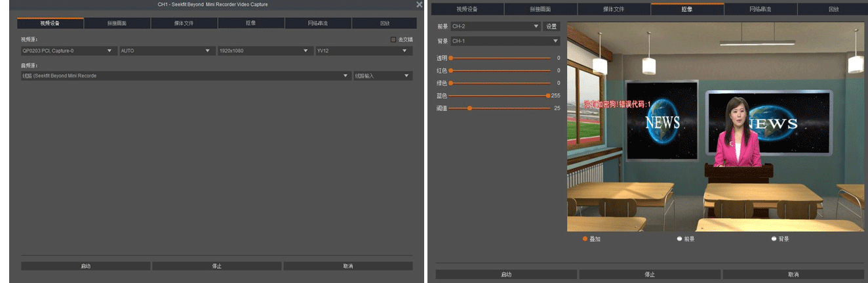The image size is (868, 283).
Task: Click the 设置 button beside foreground dropdown
Action: pyautogui.click(x=551, y=27)
